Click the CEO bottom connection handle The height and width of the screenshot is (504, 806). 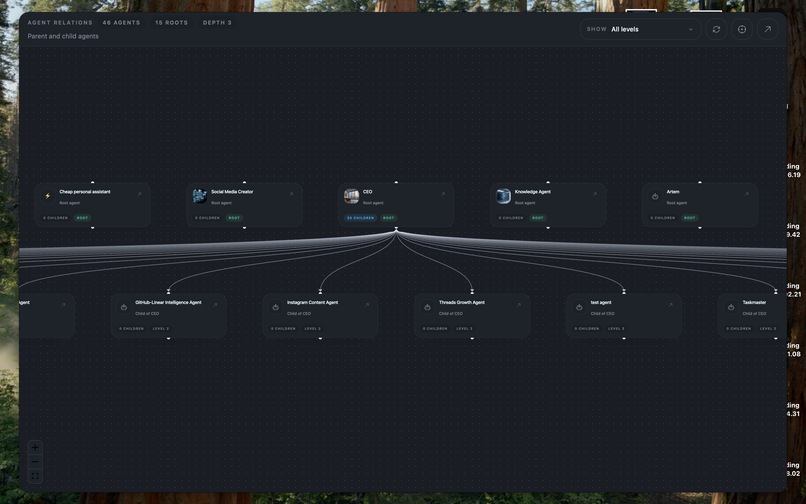pos(396,228)
